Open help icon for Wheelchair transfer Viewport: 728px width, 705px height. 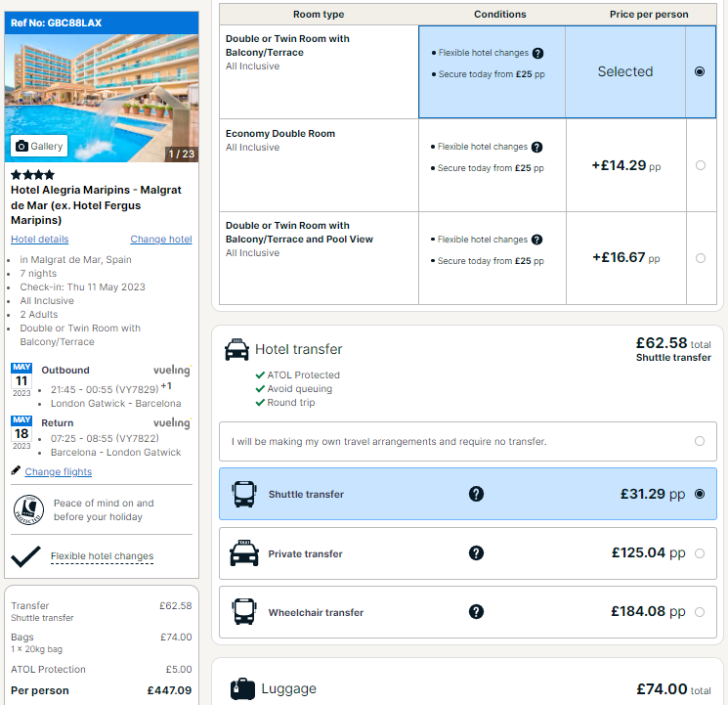tap(476, 611)
